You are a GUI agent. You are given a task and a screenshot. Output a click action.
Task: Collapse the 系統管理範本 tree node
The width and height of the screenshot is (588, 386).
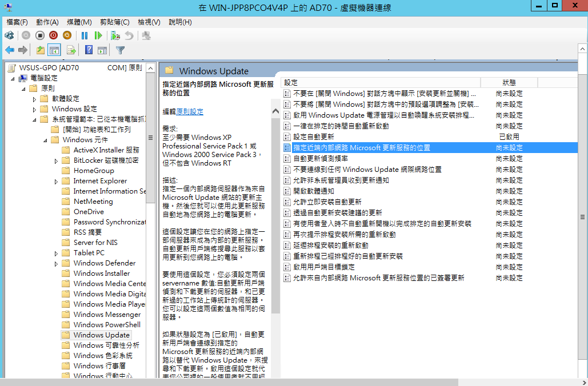coord(34,120)
